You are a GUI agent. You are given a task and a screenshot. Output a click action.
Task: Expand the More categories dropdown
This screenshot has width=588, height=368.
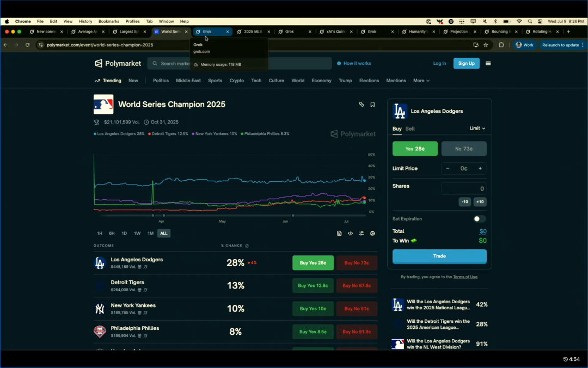click(x=421, y=81)
